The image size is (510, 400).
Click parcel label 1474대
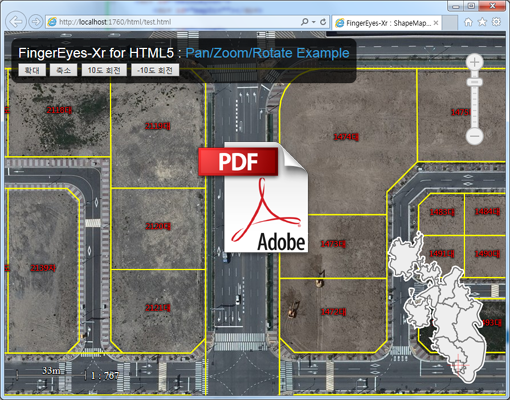coord(346,137)
